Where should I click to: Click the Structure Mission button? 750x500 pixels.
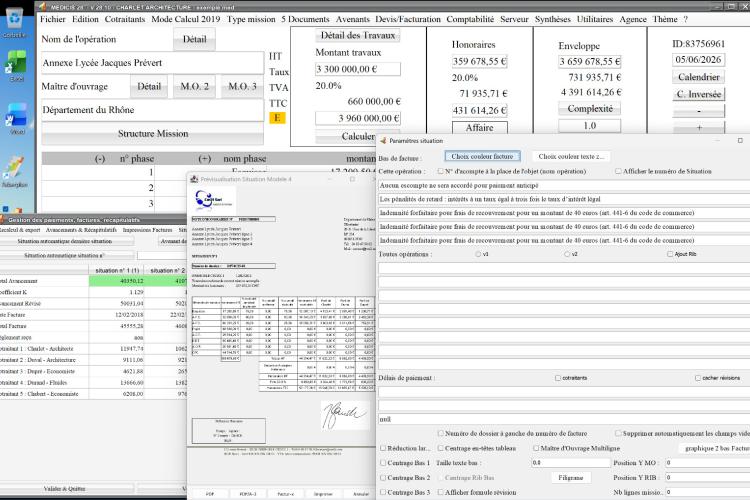(153, 133)
